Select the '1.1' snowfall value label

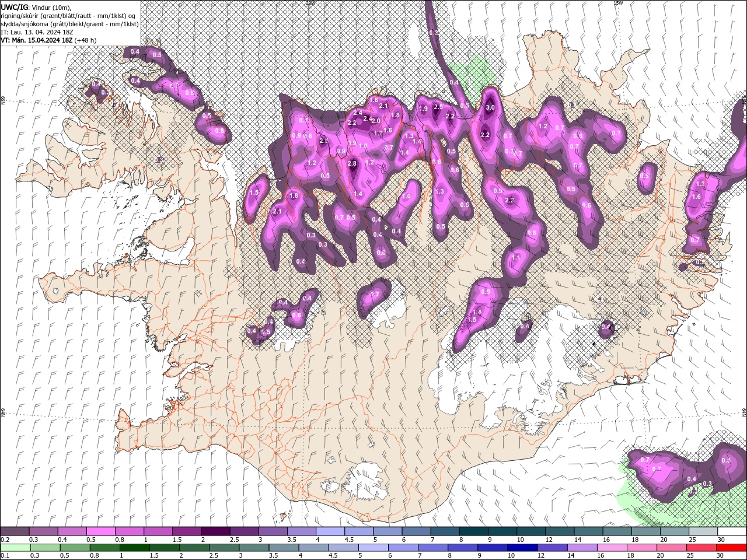[516, 257]
